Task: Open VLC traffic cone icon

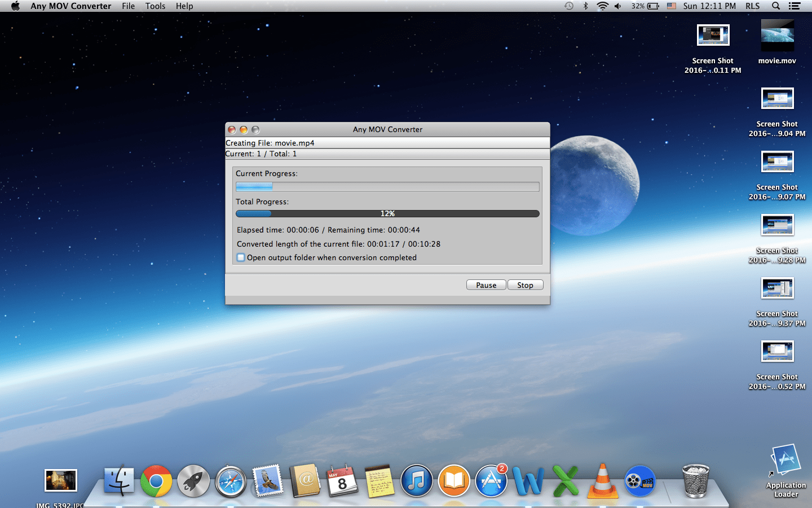Action: point(603,481)
